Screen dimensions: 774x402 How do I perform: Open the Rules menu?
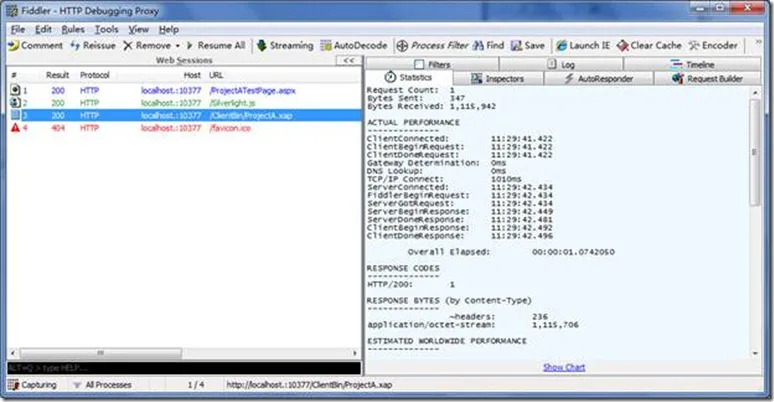[73, 30]
